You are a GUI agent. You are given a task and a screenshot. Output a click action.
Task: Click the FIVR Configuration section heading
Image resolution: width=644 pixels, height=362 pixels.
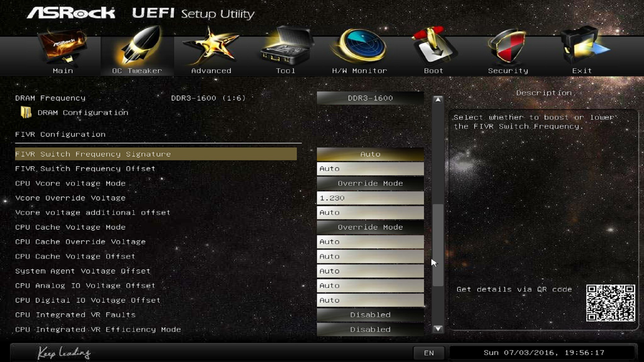(60, 134)
